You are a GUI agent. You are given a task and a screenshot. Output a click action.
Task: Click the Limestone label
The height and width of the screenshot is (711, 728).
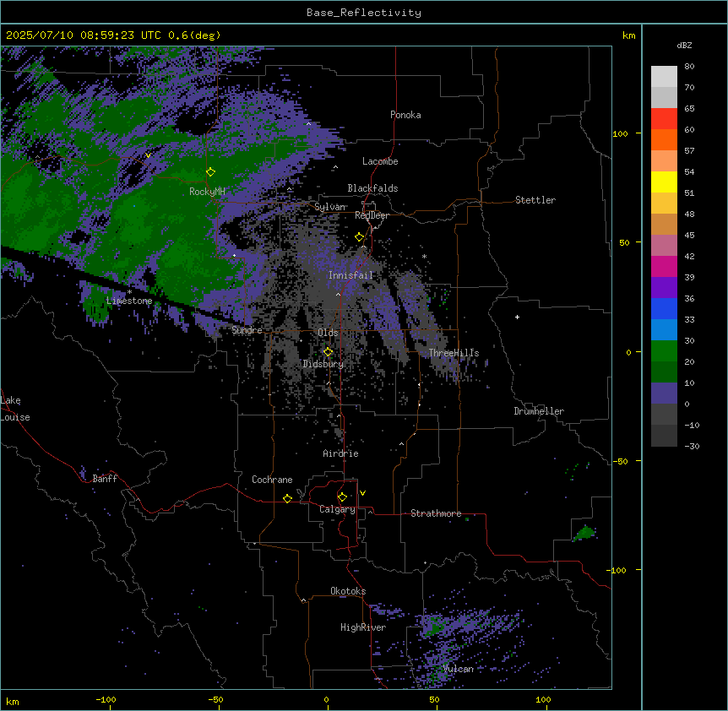click(x=129, y=301)
